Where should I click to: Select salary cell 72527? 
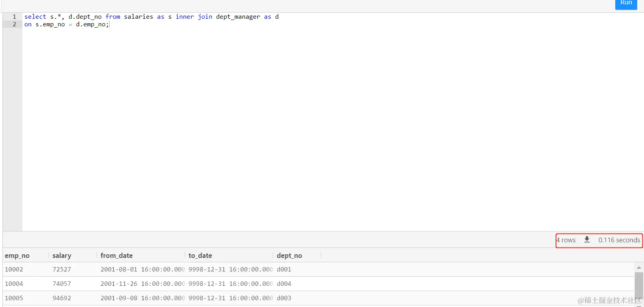pyautogui.click(x=62, y=269)
